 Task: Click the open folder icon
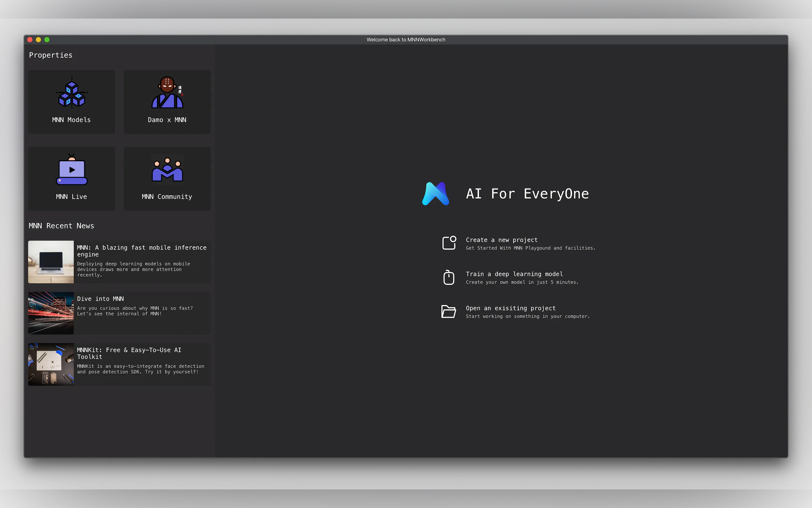pyautogui.click(x=449, y=312)
